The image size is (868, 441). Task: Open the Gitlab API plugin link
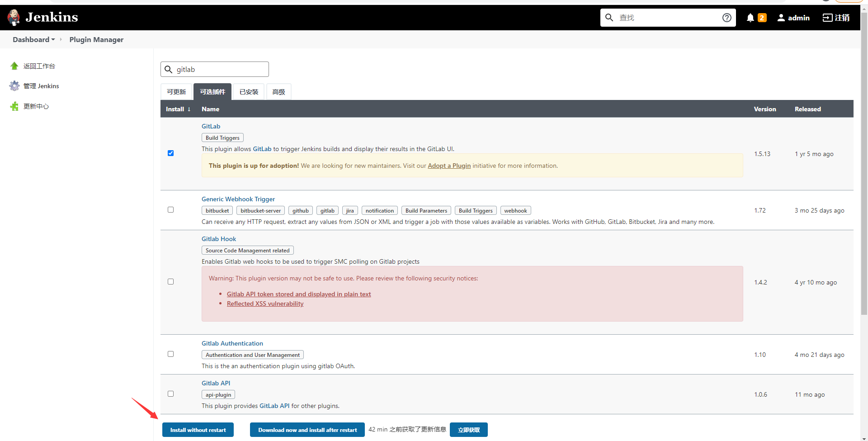216,383
